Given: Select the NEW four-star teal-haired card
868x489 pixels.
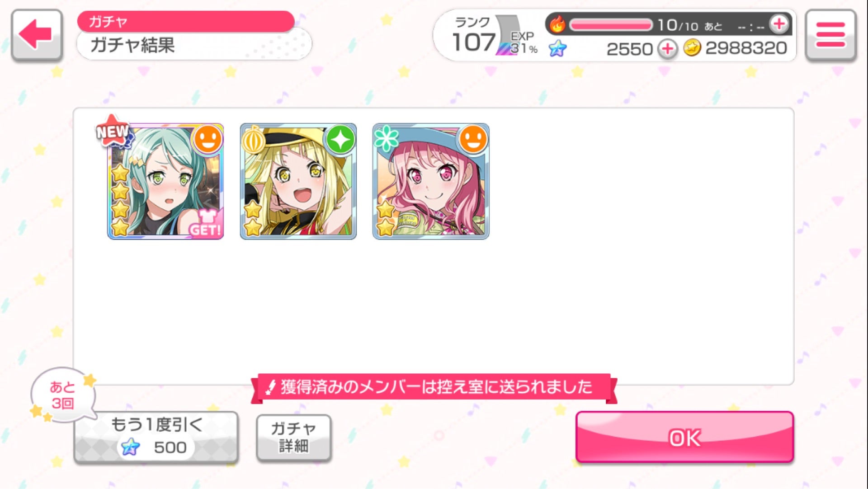Looking at the screenshot, I should coord(165,181).
